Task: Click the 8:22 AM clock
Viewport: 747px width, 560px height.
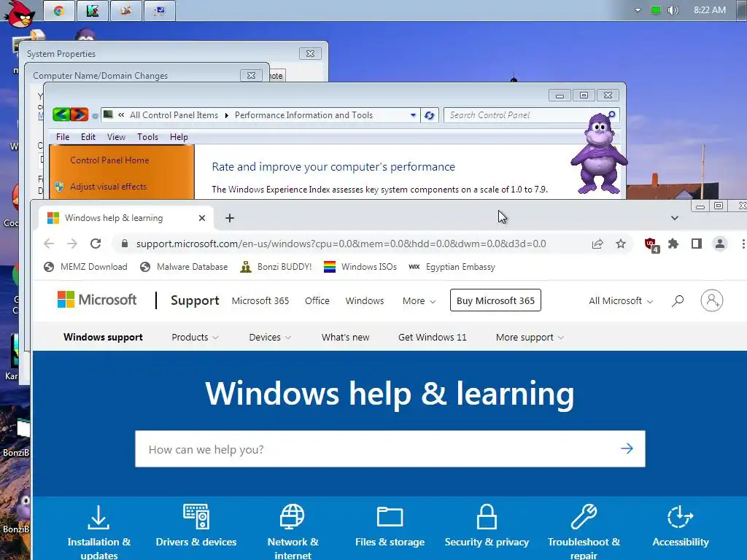Action: coord(709,10)
